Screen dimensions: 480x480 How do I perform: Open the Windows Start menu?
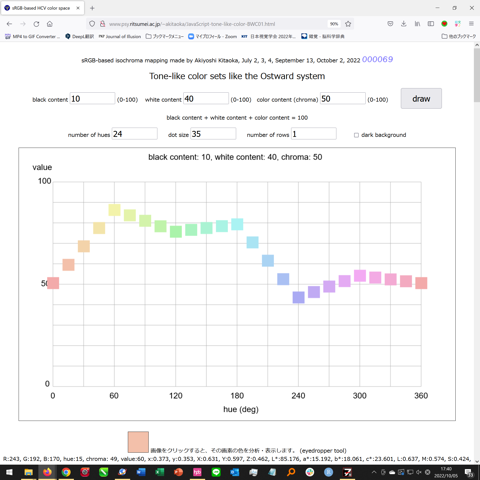pos(9,472)
